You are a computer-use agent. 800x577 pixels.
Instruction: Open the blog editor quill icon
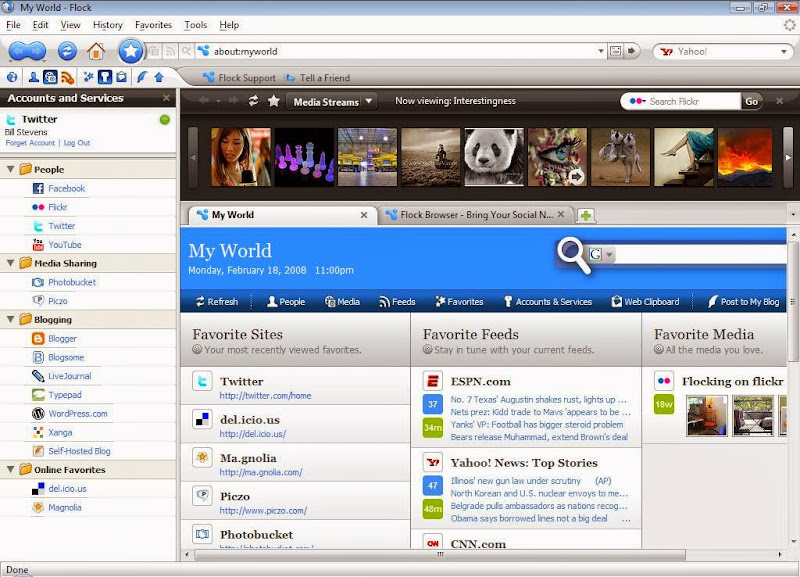[x=142, y=77]
